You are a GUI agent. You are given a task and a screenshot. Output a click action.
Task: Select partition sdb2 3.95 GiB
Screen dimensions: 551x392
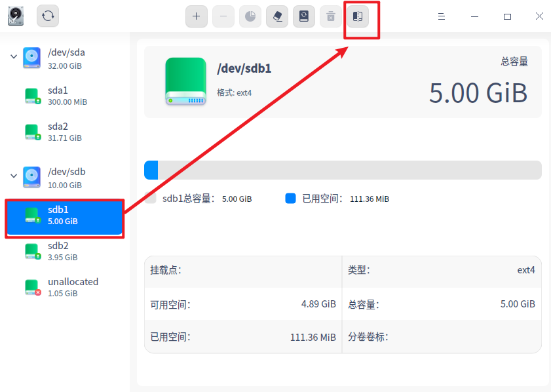tap(65, 251)
